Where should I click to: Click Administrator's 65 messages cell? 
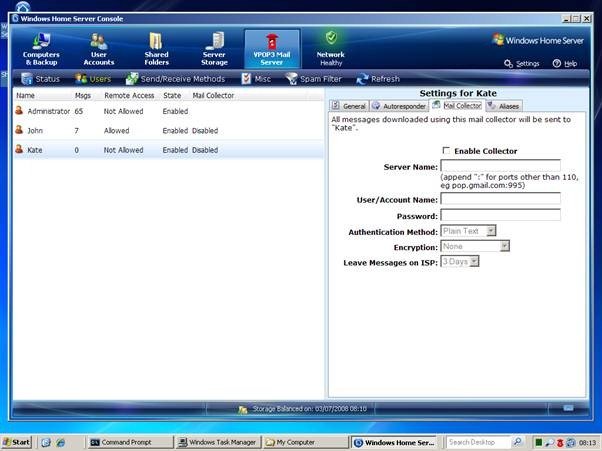pos(79,111)
